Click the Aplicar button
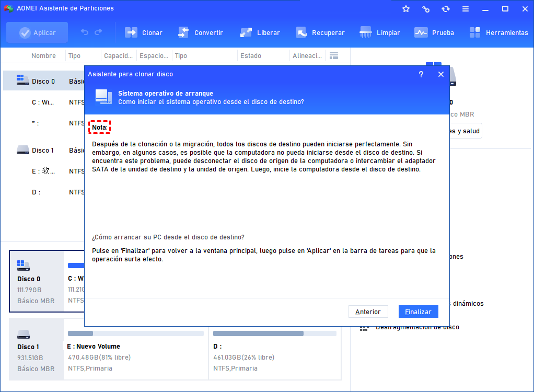The image size is (534, 392). (x=37, y=33)
